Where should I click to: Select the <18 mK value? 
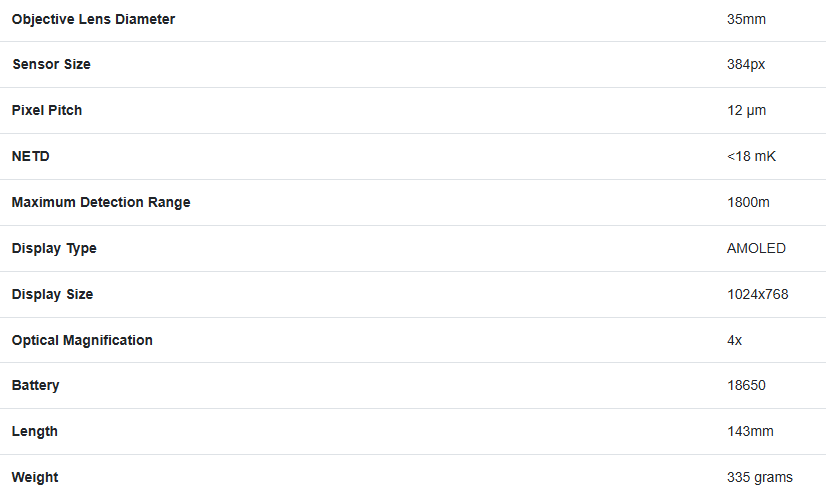click(751, 156)
